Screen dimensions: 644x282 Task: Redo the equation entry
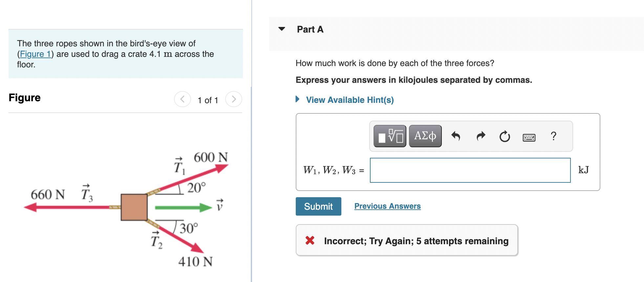coord(480,136)
